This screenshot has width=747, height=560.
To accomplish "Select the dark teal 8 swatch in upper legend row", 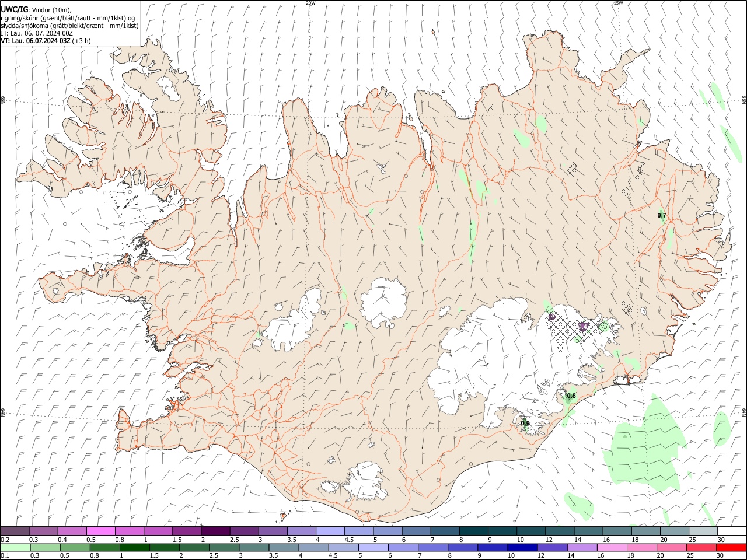I will pyautogui.click(x=473, y=531).
